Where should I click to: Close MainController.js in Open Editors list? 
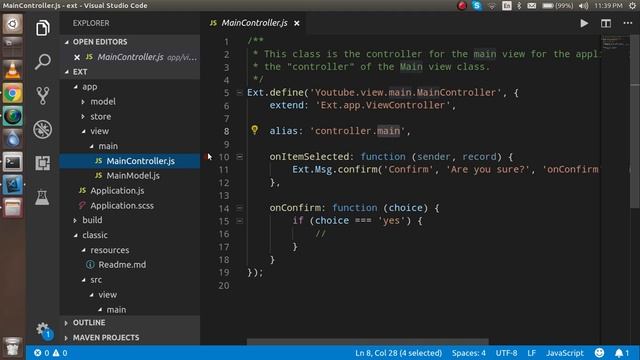pos(77,57)
